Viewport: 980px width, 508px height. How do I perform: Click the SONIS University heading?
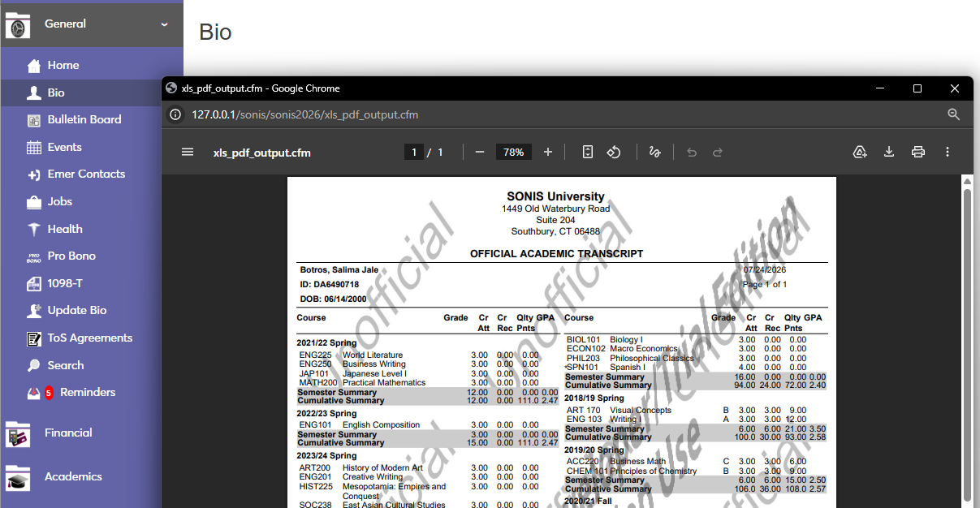(555, 196)
